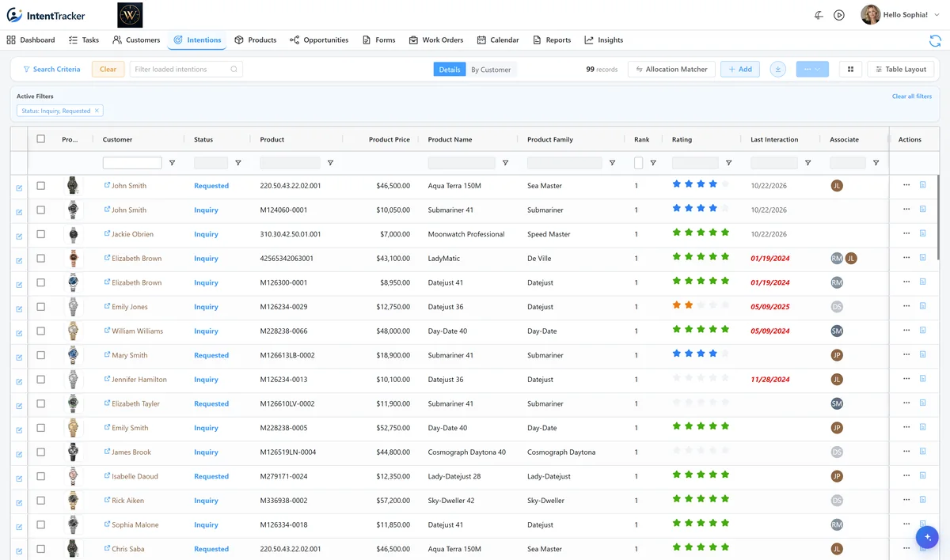Viewport: 950px width, 560px height.
Task: Open the announcements megaphone icon
Action: coord(819,15)
